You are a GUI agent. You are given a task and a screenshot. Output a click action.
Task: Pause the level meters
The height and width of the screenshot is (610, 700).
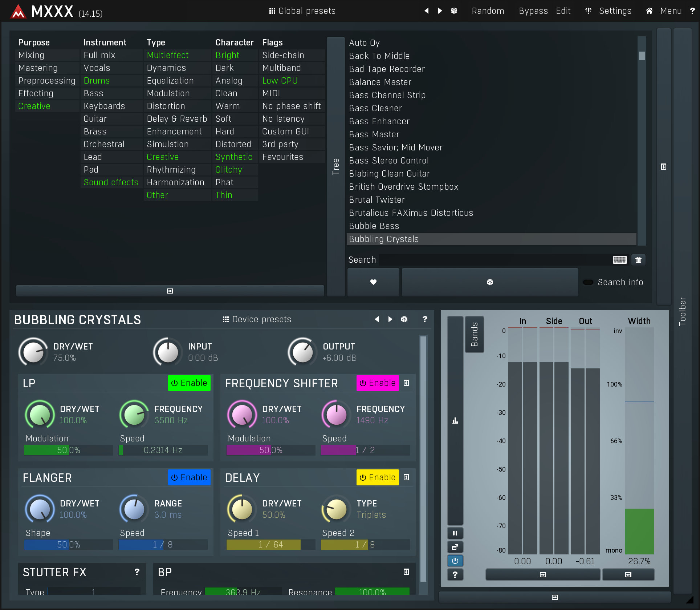455,533
